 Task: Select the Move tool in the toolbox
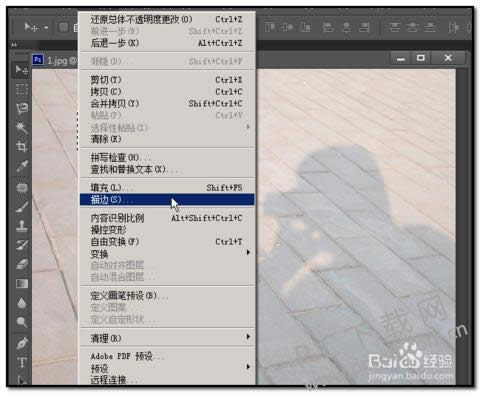point(22,70)
